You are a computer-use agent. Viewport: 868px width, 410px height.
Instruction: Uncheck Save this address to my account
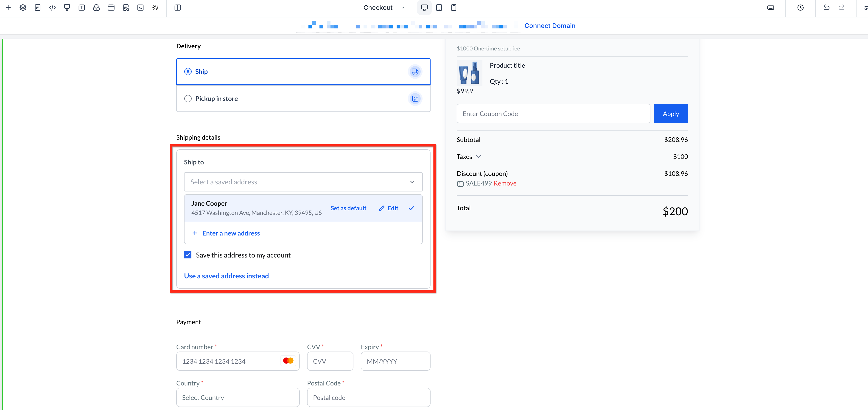(188, 255)
